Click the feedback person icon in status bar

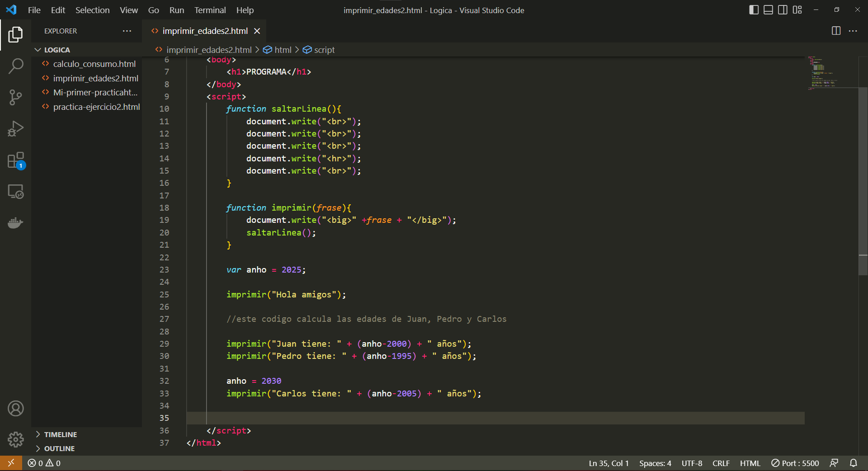tap(834, 463)
